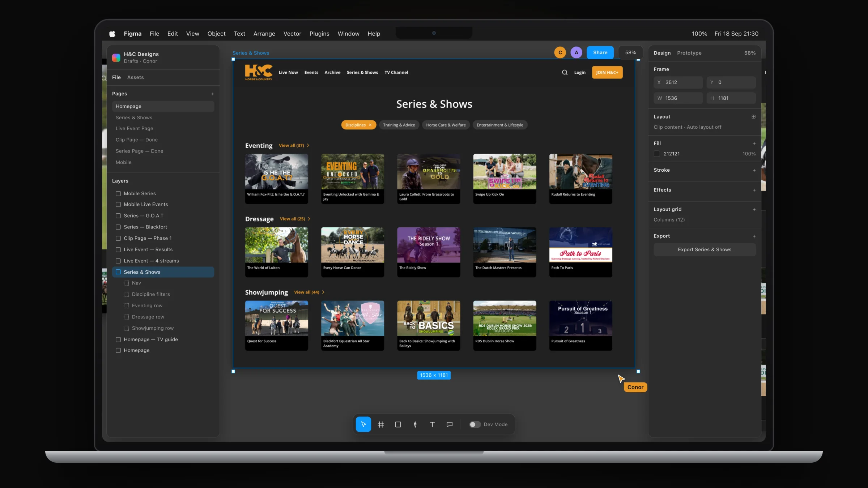Toggle Dev Mode switch
The height and width of the screenshot is (488, 868).
(475, 424)
